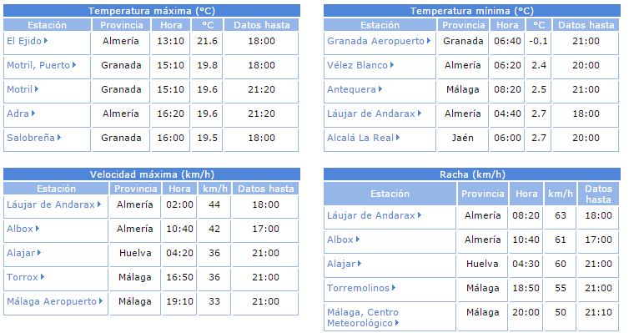Open Torrox station link
The height and width of the screenshot is (333, 644).
tap(23, 277)
